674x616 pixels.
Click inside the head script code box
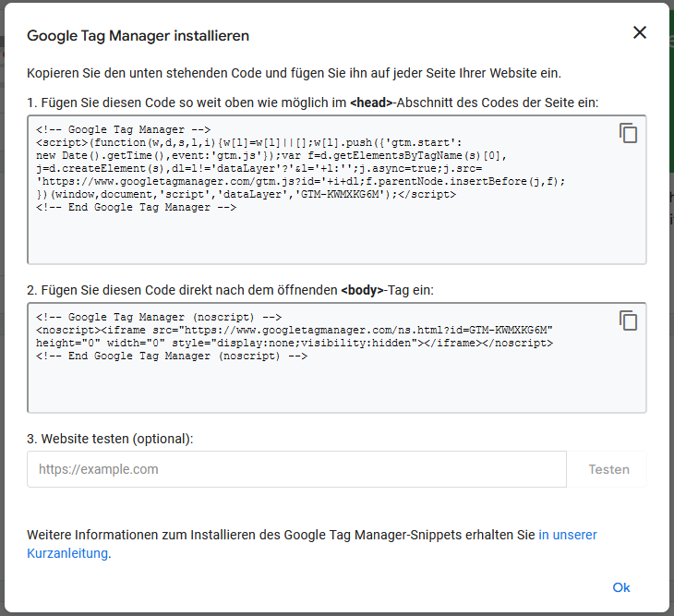(337, 189)
